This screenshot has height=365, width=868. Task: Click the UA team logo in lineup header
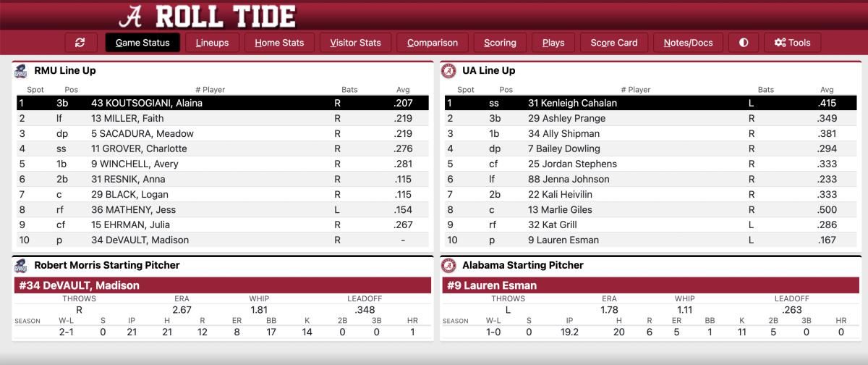pos(448,71)
